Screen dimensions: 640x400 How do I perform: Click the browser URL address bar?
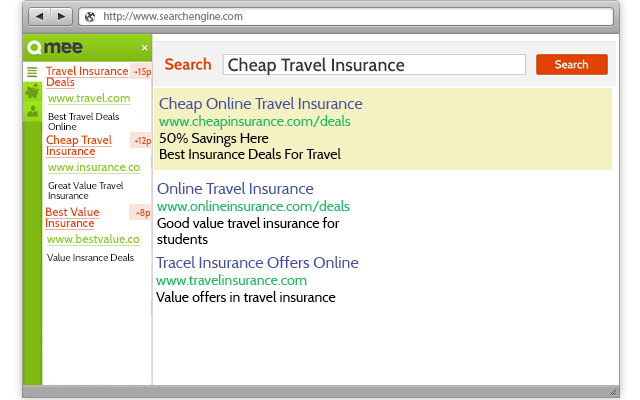click(350, 17)
